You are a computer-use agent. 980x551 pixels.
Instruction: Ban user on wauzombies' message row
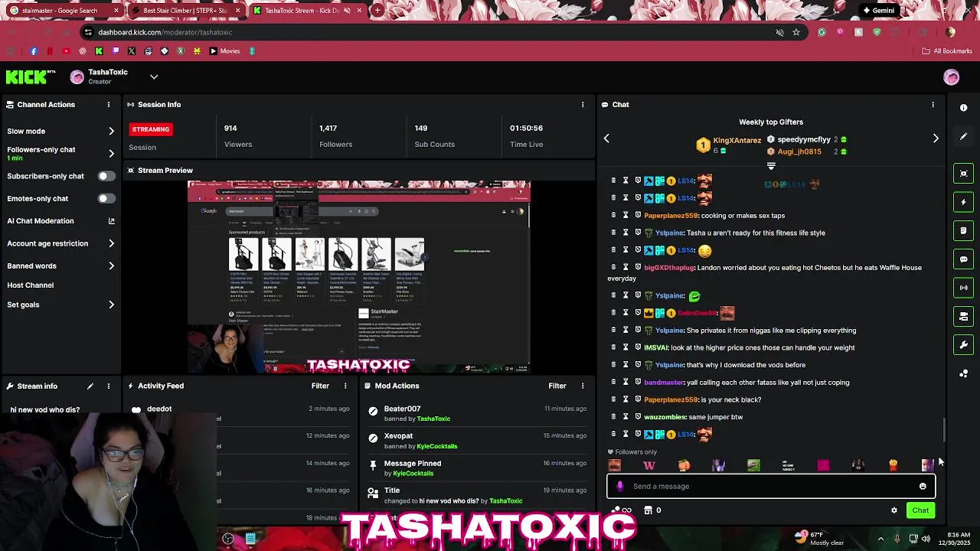tap(638, 417)
